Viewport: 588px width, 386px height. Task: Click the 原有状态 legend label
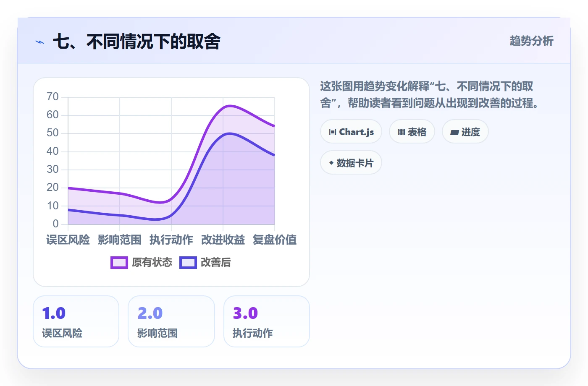point(152,262)
